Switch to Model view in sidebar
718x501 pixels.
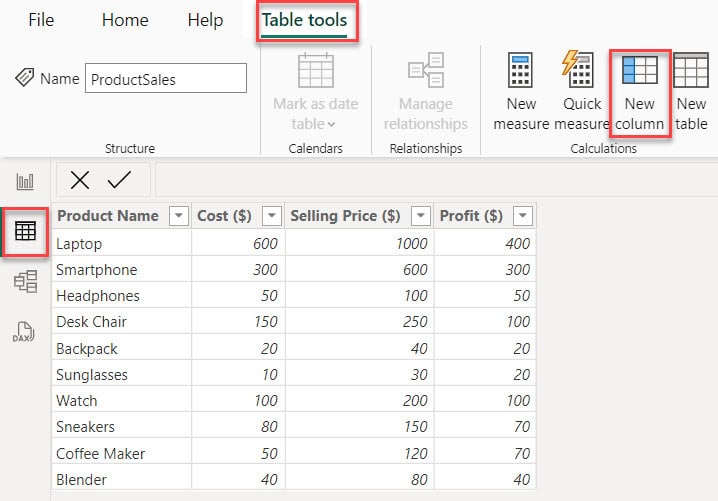25,281
